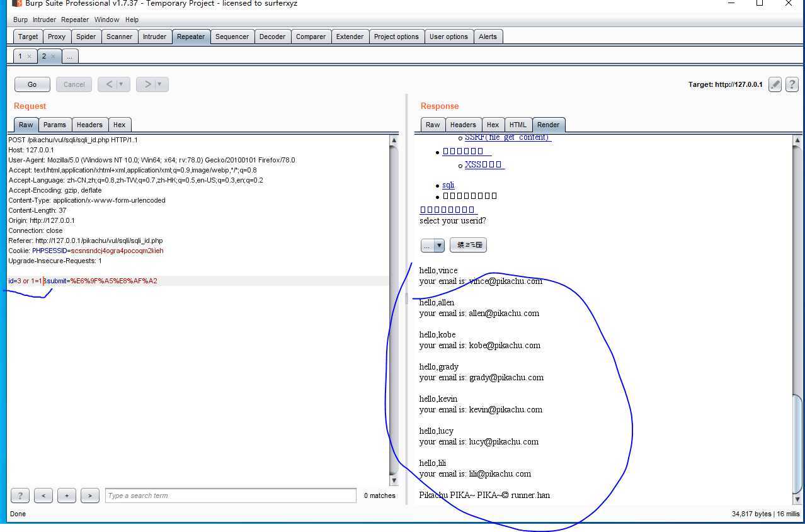Close Repeater tab 2
This screenshot has height=532, width=805.
point(53,57)
